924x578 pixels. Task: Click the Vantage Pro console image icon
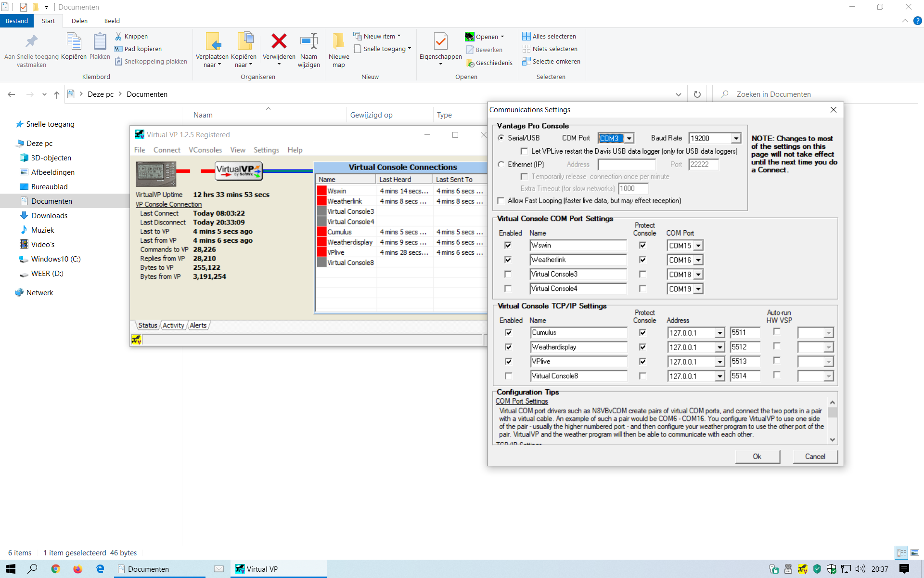(156, 174)
